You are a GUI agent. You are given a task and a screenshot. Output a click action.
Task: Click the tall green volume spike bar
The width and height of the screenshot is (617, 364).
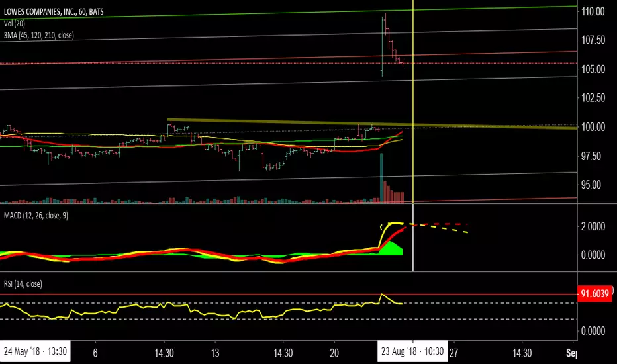(381, 177)
